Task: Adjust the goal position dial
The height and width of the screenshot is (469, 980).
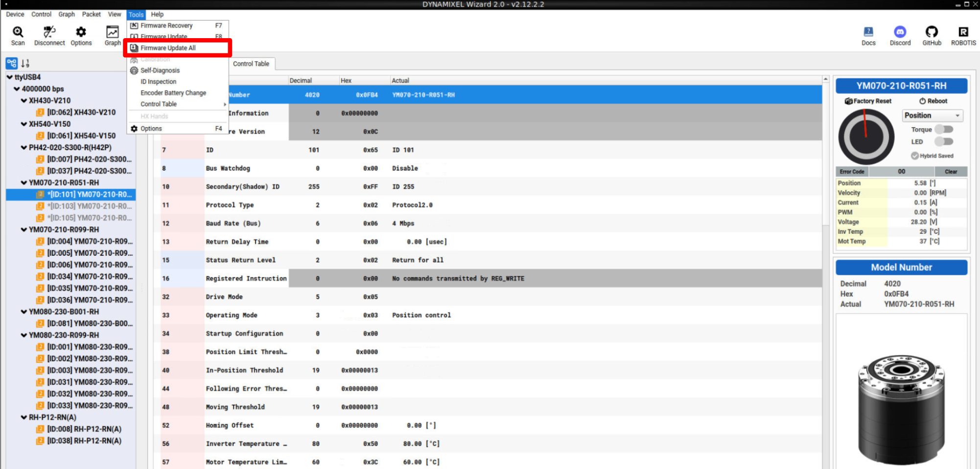Action: pos(866,137)
